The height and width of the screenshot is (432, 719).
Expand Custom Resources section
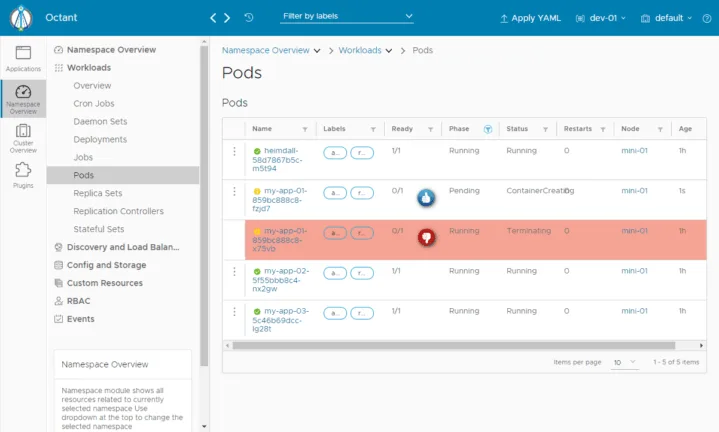pyautogui.click(x=105, y=283)
